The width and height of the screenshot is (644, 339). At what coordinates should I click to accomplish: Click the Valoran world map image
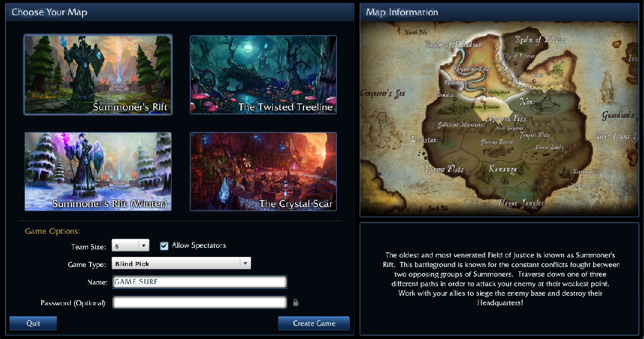point(500,119)
